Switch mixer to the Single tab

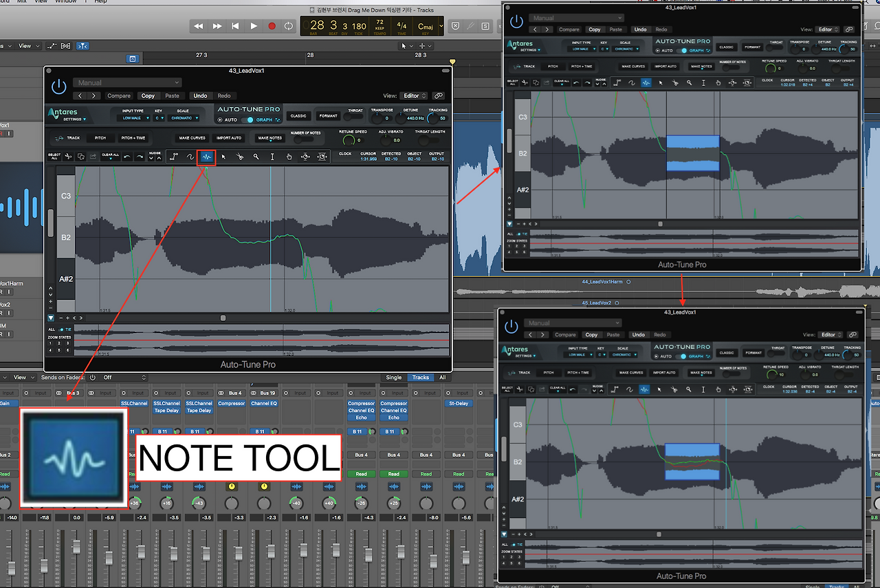click(394, 377)
